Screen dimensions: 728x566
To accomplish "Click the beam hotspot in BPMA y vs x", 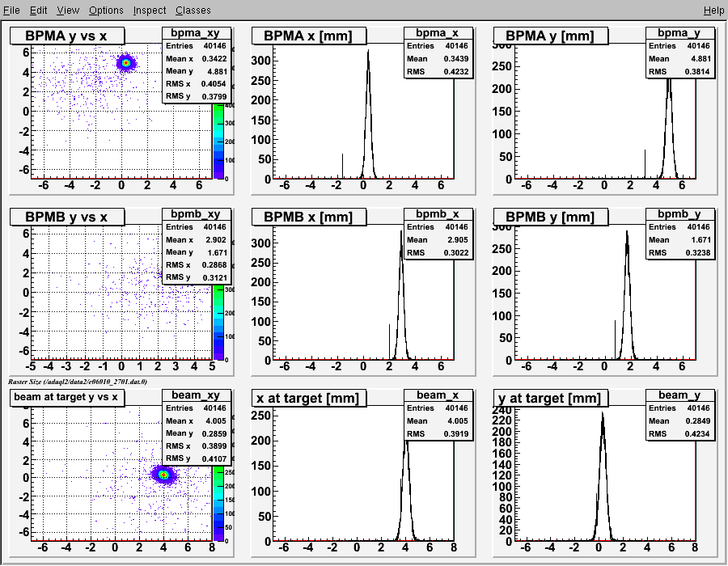I will (125, 62).
